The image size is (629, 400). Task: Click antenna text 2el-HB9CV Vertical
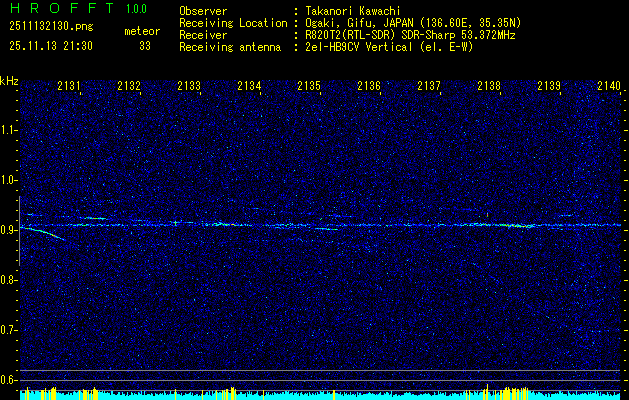pyautogui.click(x=359, y=47)
